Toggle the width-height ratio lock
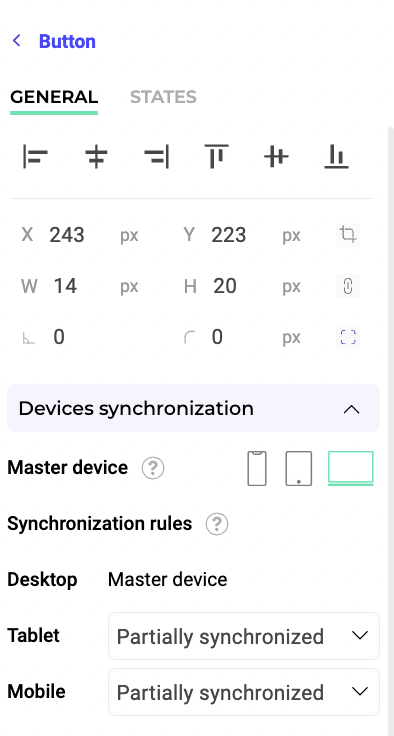The height and width of the screenshot is (736, 394). [348, 286]
